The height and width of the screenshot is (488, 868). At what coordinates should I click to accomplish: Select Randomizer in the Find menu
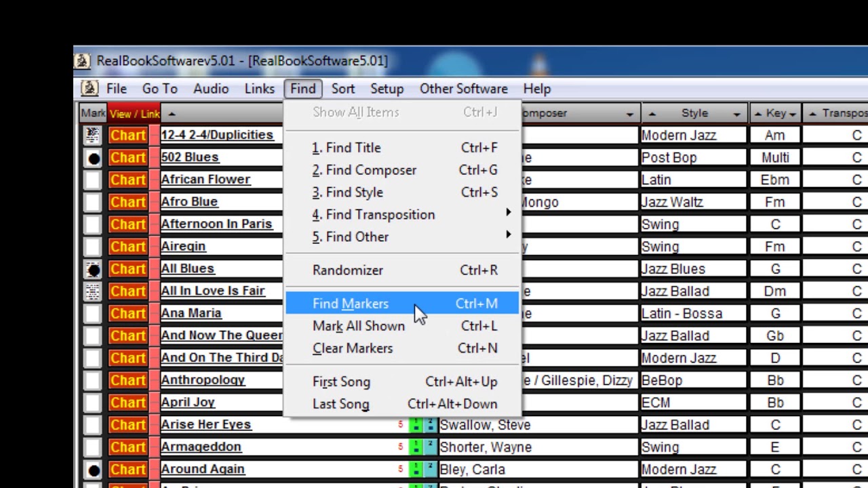(403, 270)
